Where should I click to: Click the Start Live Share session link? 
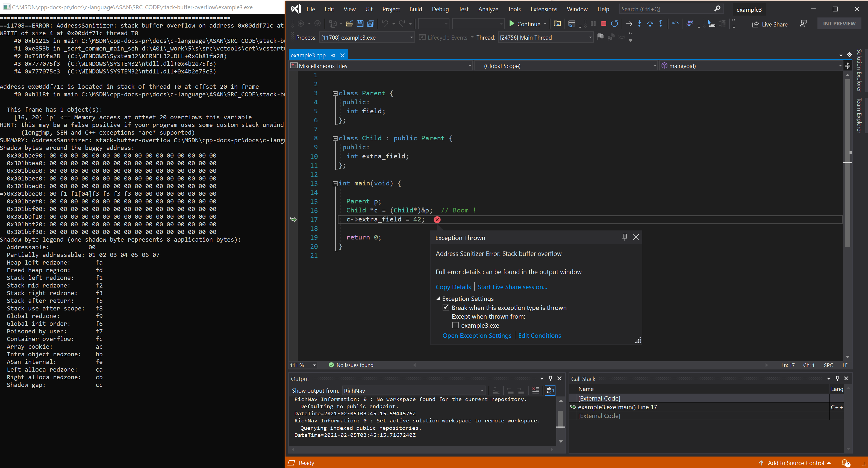(512, 286)
